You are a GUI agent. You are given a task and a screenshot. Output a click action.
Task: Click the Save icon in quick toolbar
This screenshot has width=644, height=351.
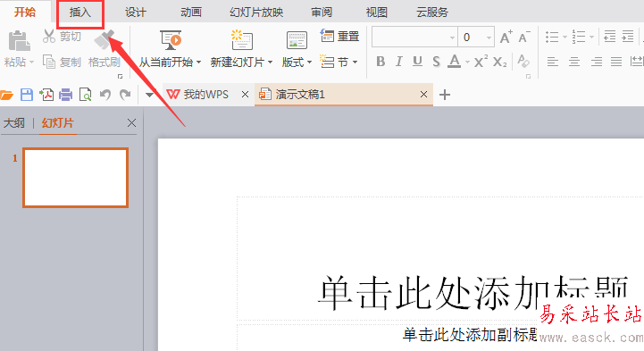[x=27, y=95]
